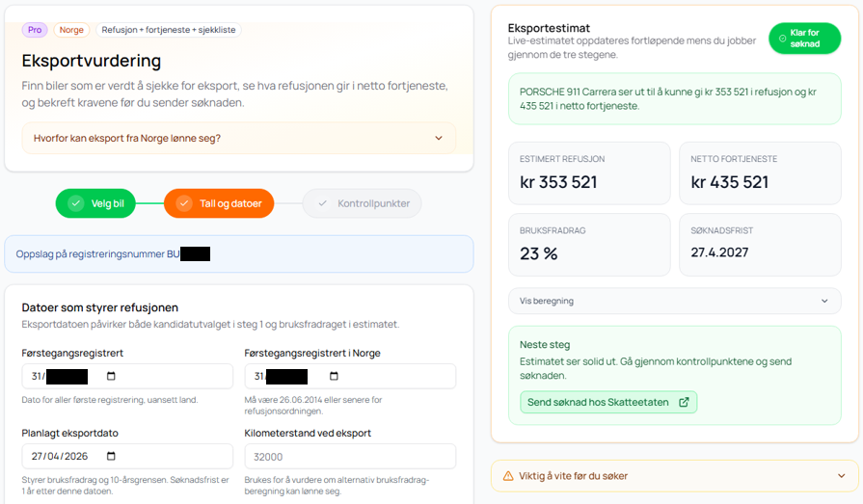Open Send søknad hos Skatteetaten link
The width and height of the screenshot is (863, 504).
[x=607, y=402]
